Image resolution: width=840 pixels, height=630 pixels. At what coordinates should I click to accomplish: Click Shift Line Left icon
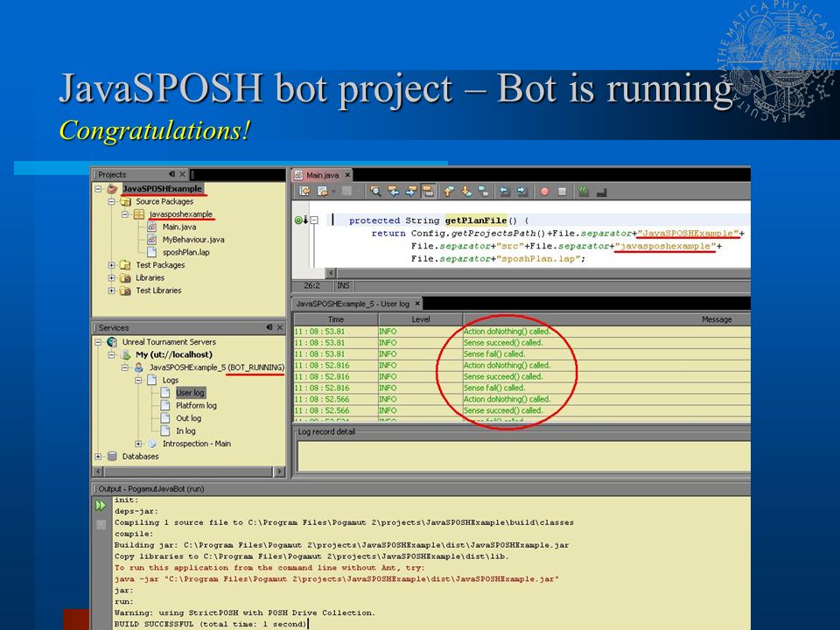(x=504, y=192)
